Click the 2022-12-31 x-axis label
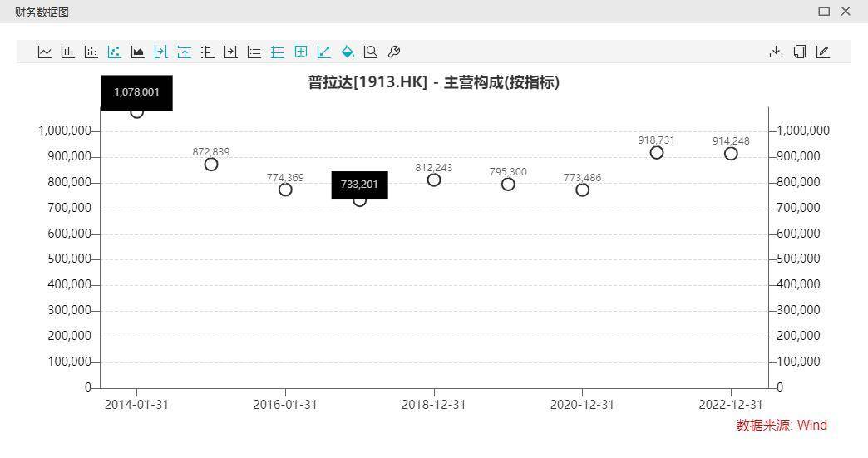Image resolution: width=868 pixels, height=458 pixels. coord(731,405)
